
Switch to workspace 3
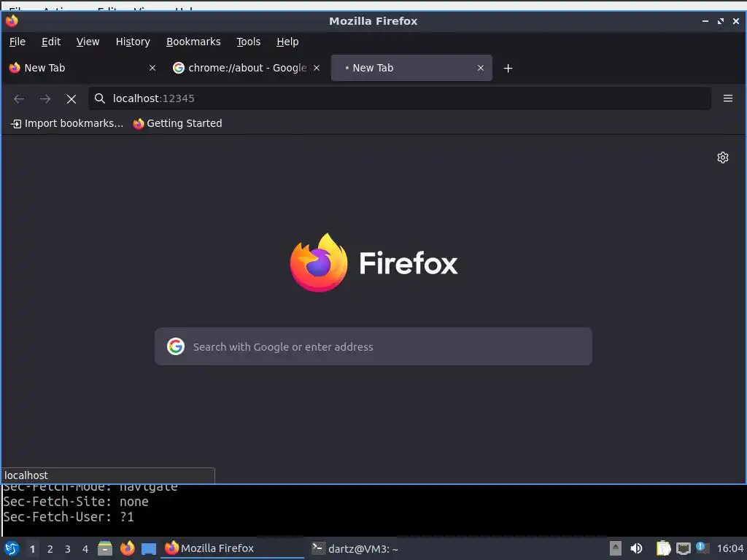click(x=68, y=549)
